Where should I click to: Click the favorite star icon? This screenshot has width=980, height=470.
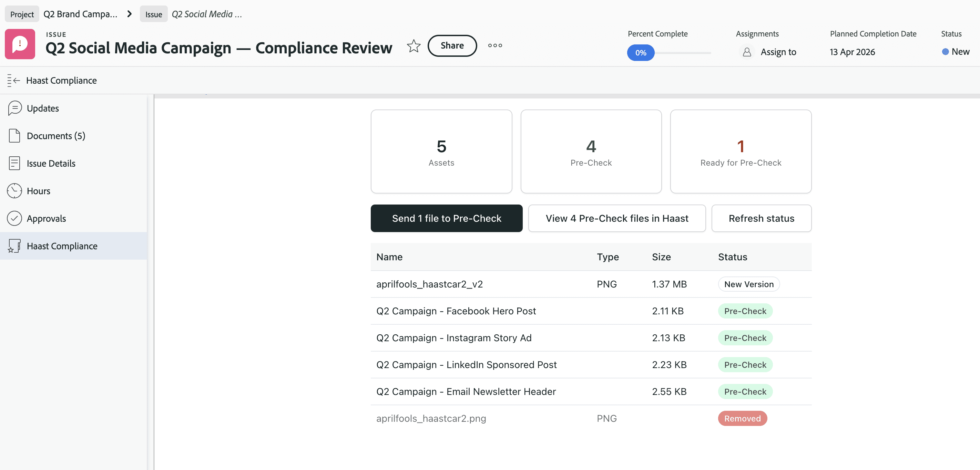(414, 46)
